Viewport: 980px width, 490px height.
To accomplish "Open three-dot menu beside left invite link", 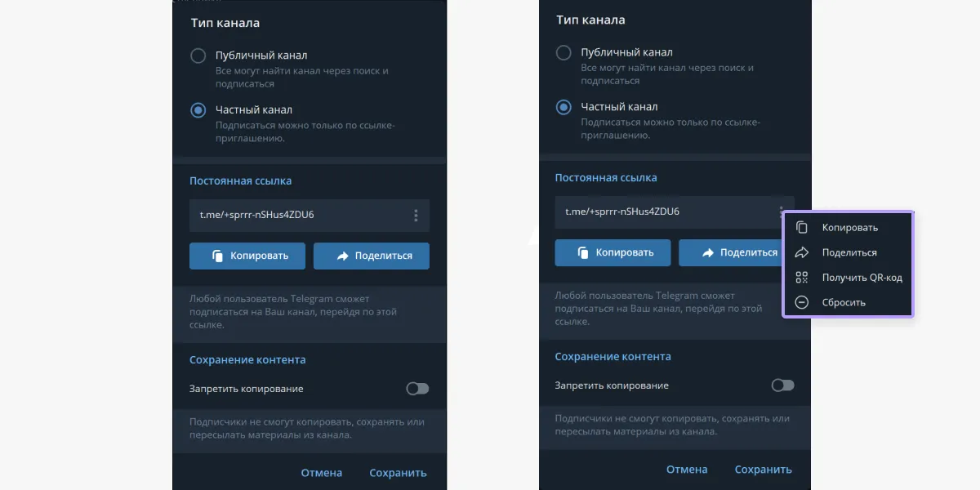I will (x=416, y=216).
